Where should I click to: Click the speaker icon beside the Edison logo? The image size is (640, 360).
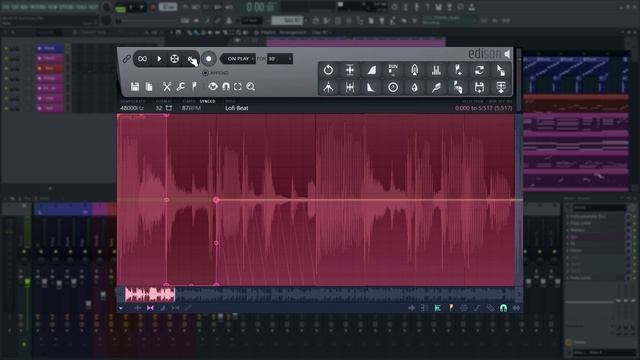[507, 53]
